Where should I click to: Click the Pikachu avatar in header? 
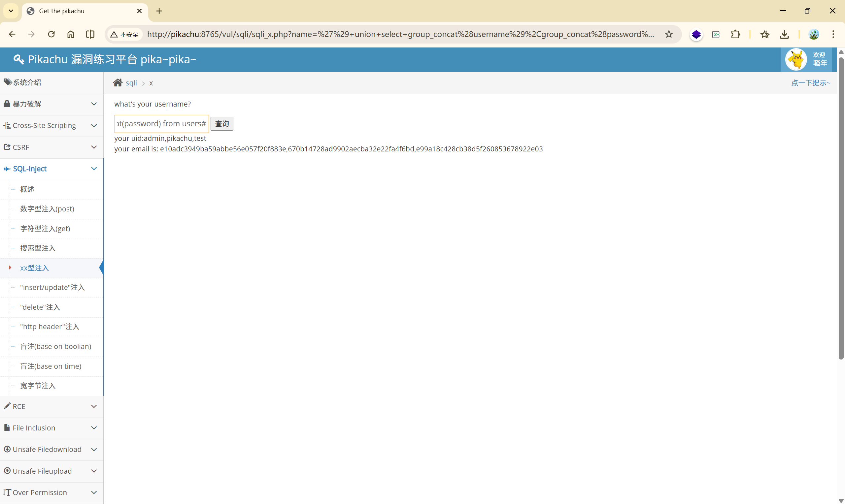pyautogui.click(x=796, y=59)
